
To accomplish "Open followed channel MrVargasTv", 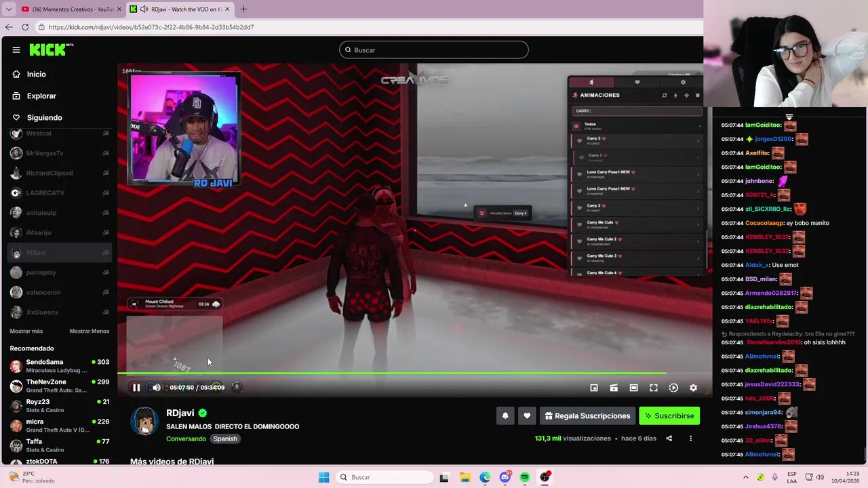I will [60, 153].
